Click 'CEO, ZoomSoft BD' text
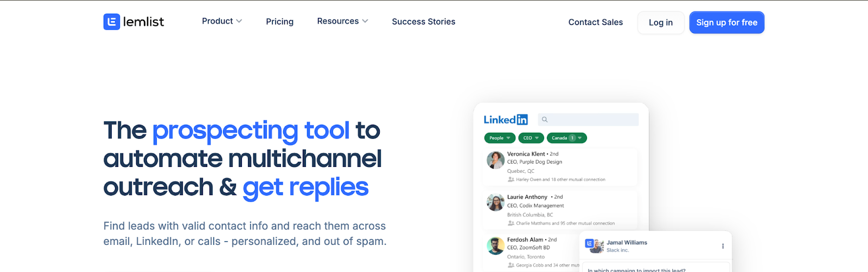The image size is (868, 272). (x=528, y=248)
